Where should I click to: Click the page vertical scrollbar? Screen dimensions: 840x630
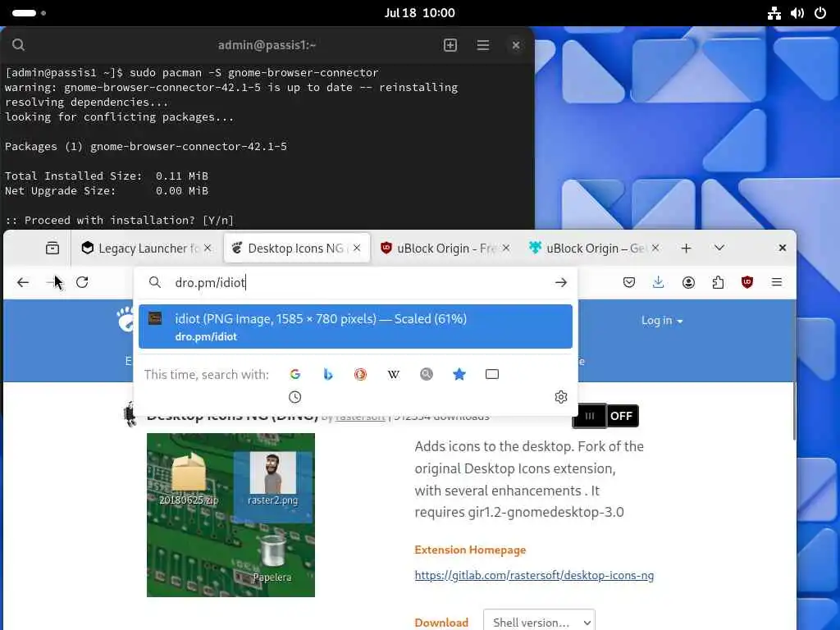pos(793,412)
